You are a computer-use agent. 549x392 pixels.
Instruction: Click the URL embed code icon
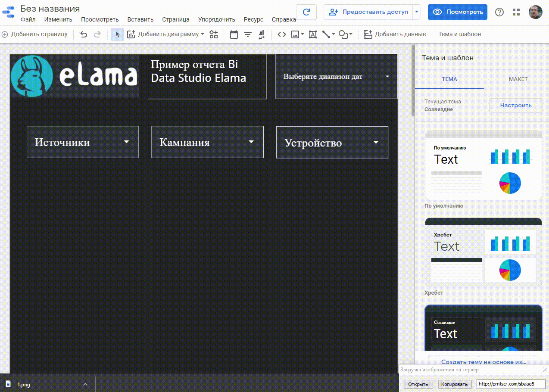tap(282, 34)
